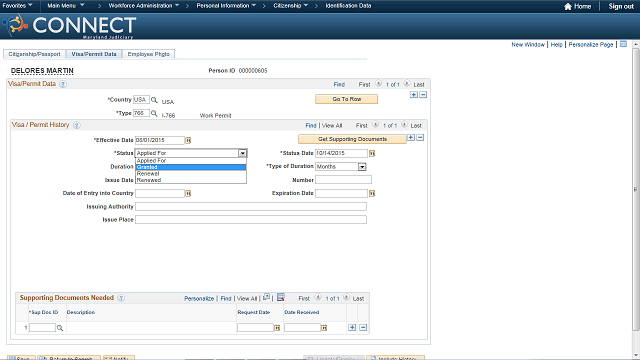Expand the Favorites menu

pos(18,6)
